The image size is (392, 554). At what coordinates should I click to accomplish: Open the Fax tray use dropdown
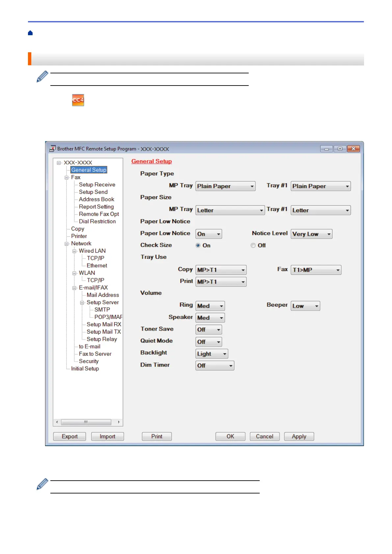(316, 270)
